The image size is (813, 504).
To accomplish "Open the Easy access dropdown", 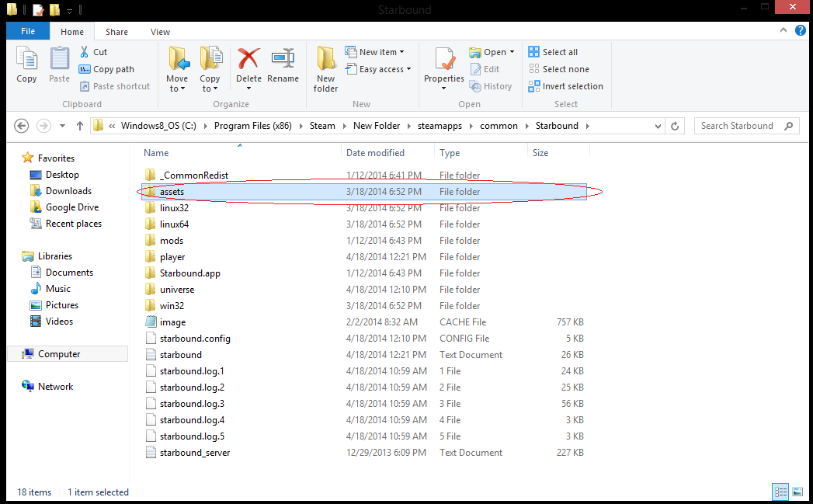I will point(378,69).
